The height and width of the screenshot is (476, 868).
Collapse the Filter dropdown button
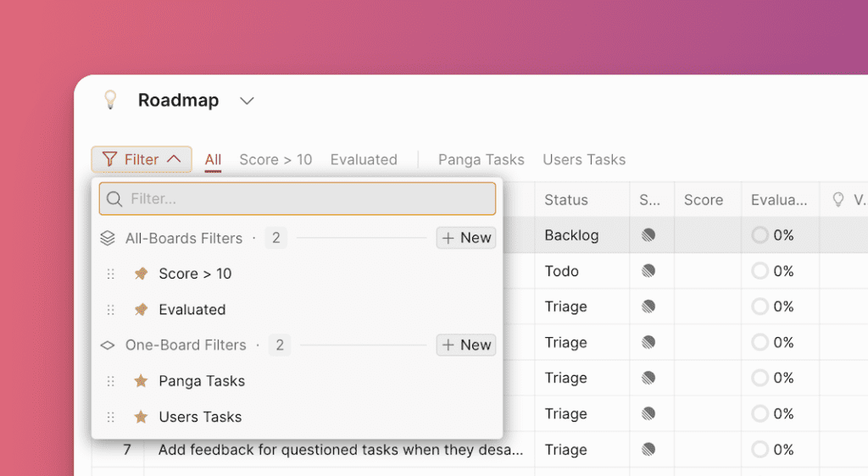(142, 159)
